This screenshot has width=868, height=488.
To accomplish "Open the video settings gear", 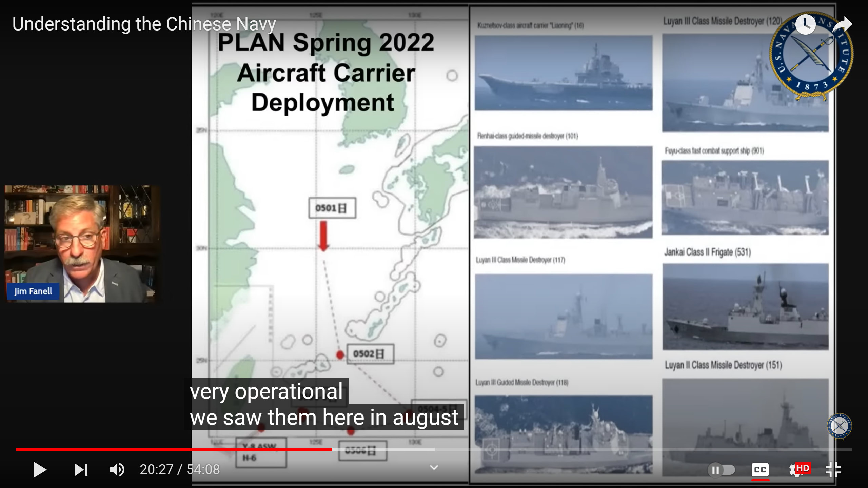I will click(x=799, y=470).
